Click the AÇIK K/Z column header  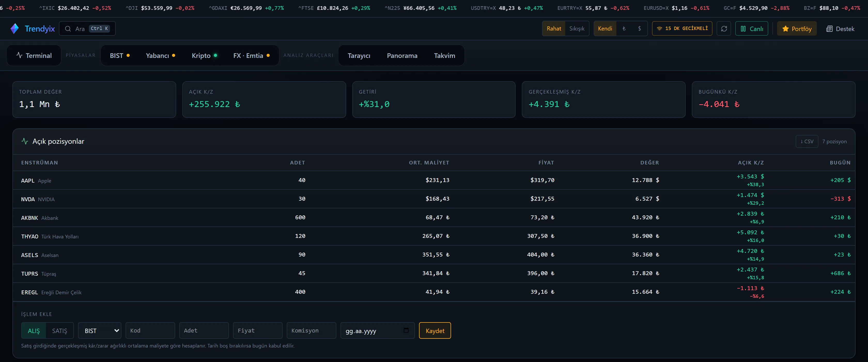(x=751, y=163)
